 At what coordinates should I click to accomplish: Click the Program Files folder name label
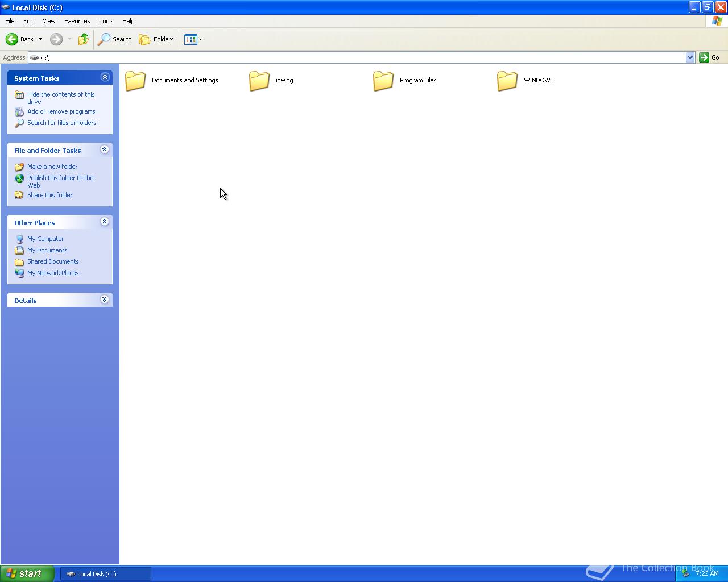tap(418, 80)
